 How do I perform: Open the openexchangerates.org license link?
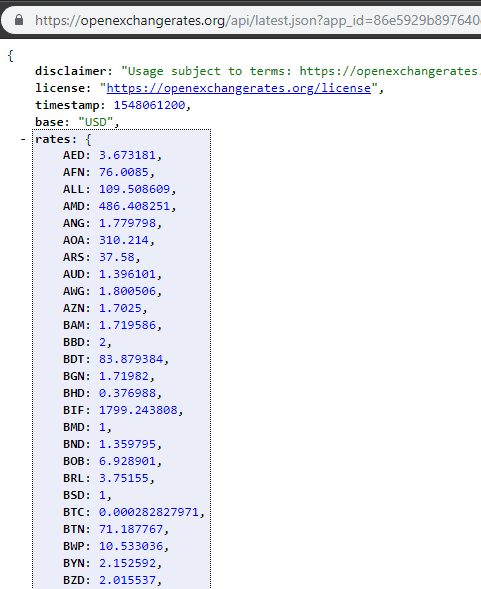(x=239, y=88)
